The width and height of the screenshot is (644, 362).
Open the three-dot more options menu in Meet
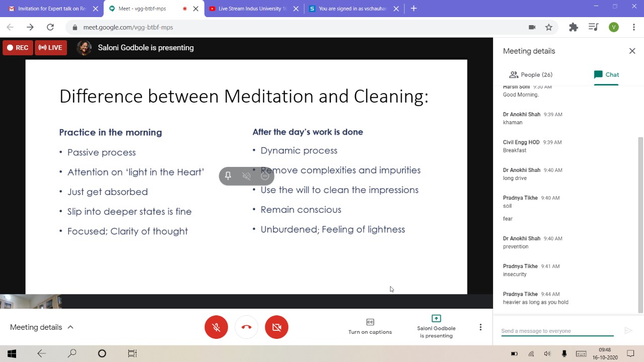480,327
